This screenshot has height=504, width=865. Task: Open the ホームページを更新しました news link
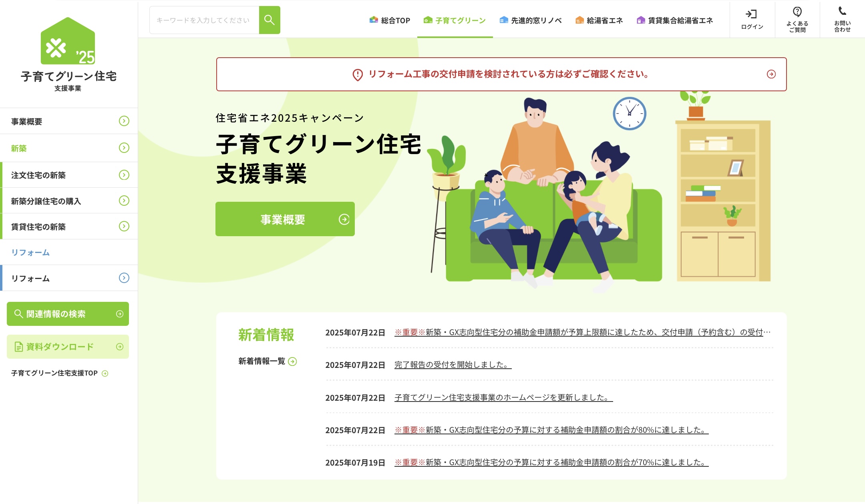(x=503, y=398)
